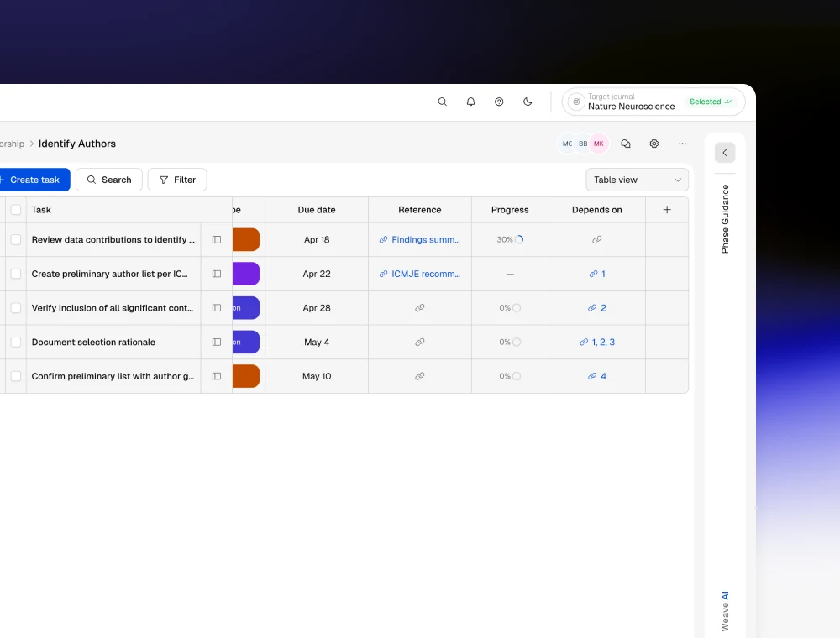Check Verify inclusion task checkbox
Viewport: 840px width, 638px height.
click(x=16, y=308)
